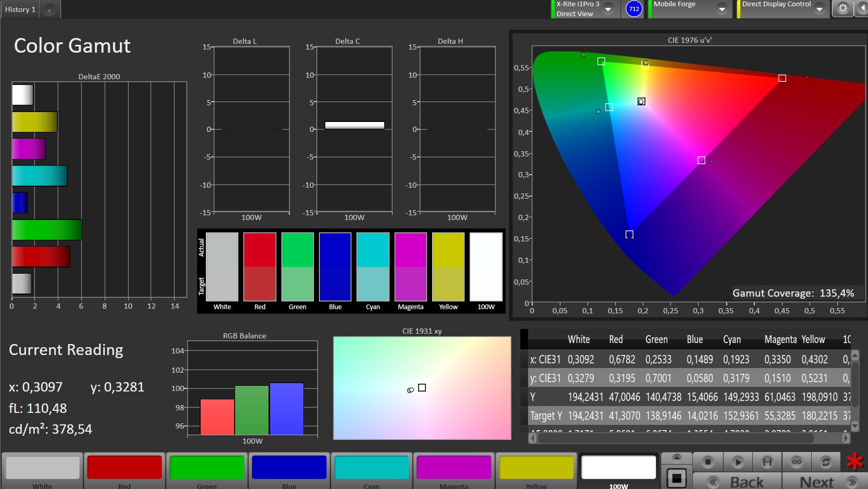Click the refresh loop icon
This screenshot has height=489, width=868.
[x=826, y=462]
